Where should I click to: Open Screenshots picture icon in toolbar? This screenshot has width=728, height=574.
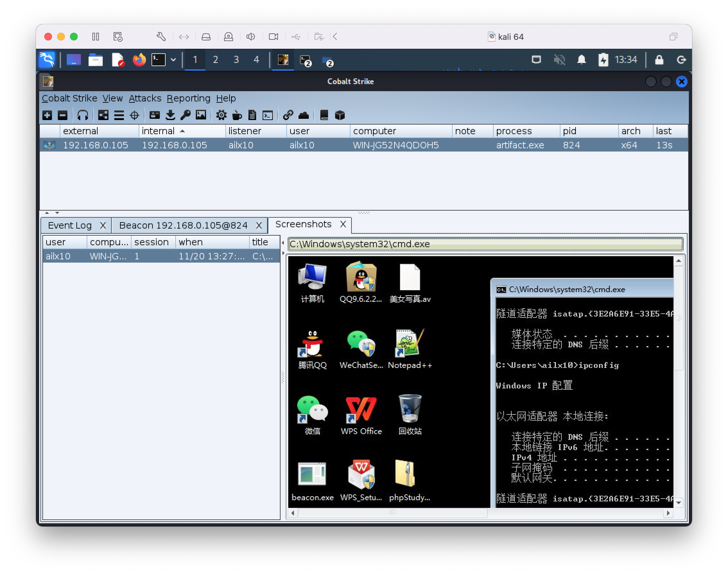[x=201, y=115]
